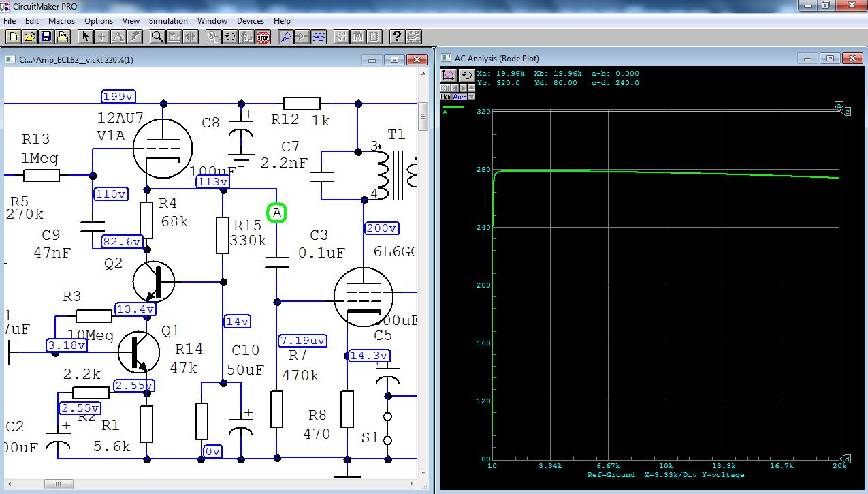The height and width of the screenshot is (494, 868).
Task: Click the down arrow beside Auto
Action: coord(471,97)
